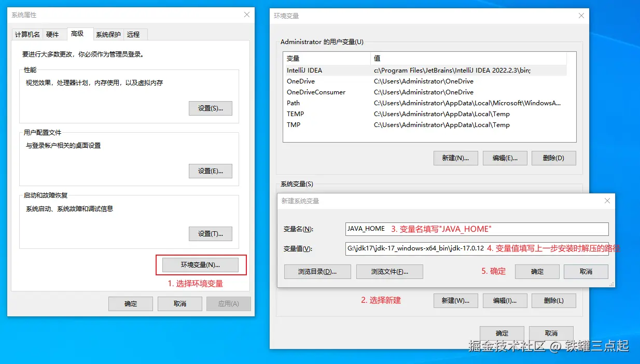Screen dimensions: 640x364
Task: Open 用户配置文件 settings with 设置(E)
Action: pyautogui.click(x=210, y=171)
